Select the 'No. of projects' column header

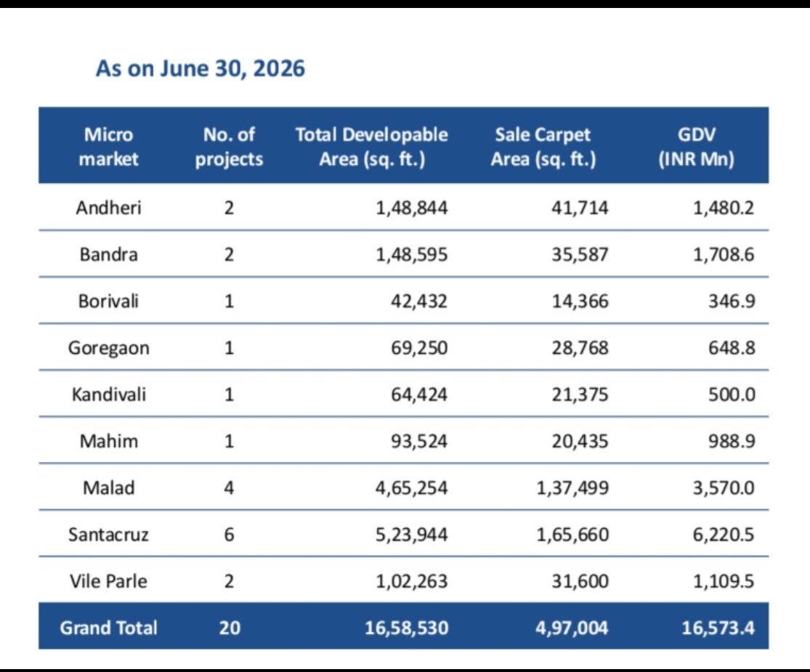click(x=229, y=147)
